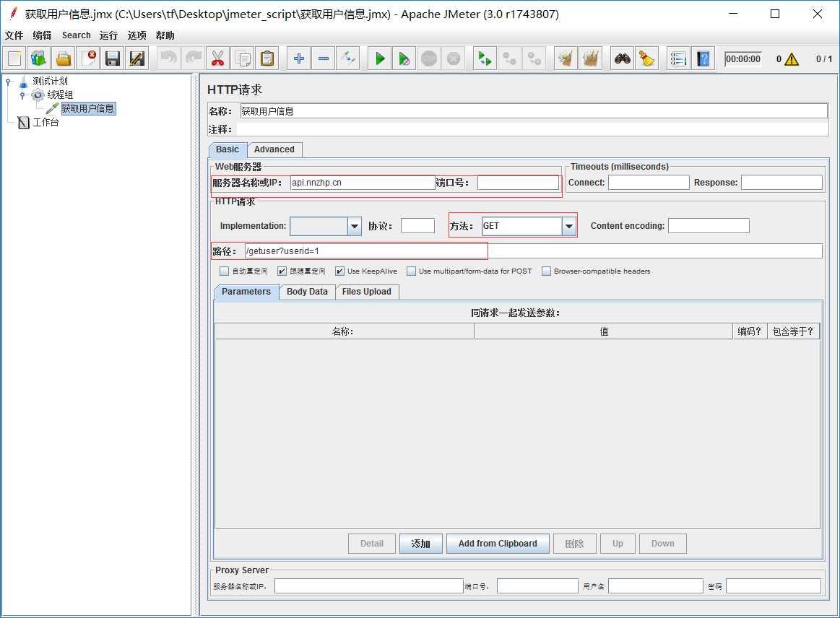Collapse the 测试计划 tree node
840x618 pixels.
coord(8,82)
